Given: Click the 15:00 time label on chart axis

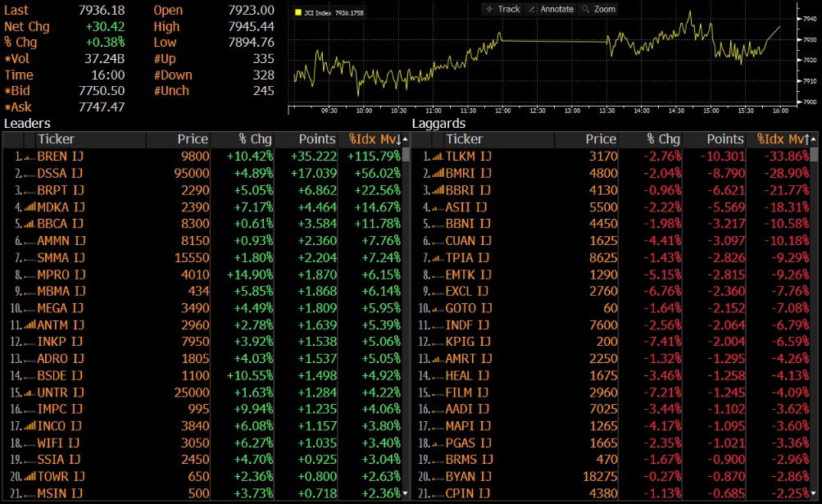Looking at the screenshot, I should 711,111.
